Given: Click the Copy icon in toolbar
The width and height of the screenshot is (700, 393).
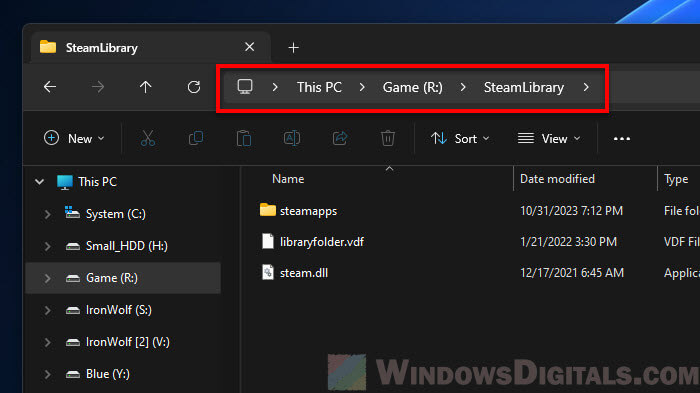Looking at the screenshot, I should pyautogui.click(x=196, y=138).
